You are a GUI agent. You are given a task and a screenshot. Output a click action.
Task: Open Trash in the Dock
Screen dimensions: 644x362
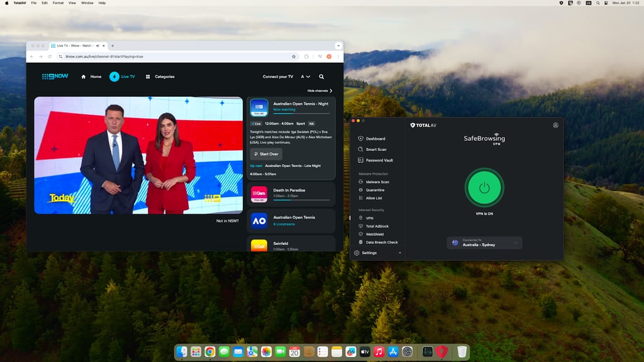click(x=462, y=352)
